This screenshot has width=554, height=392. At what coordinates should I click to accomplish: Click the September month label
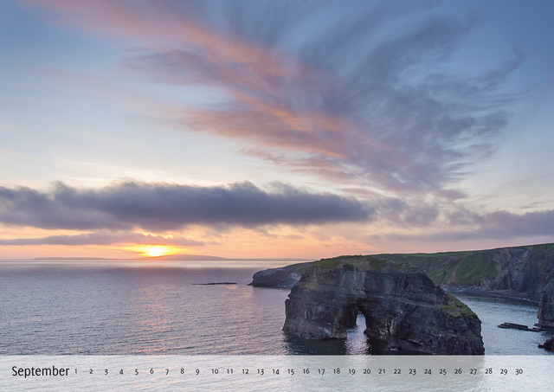(40, 371)
